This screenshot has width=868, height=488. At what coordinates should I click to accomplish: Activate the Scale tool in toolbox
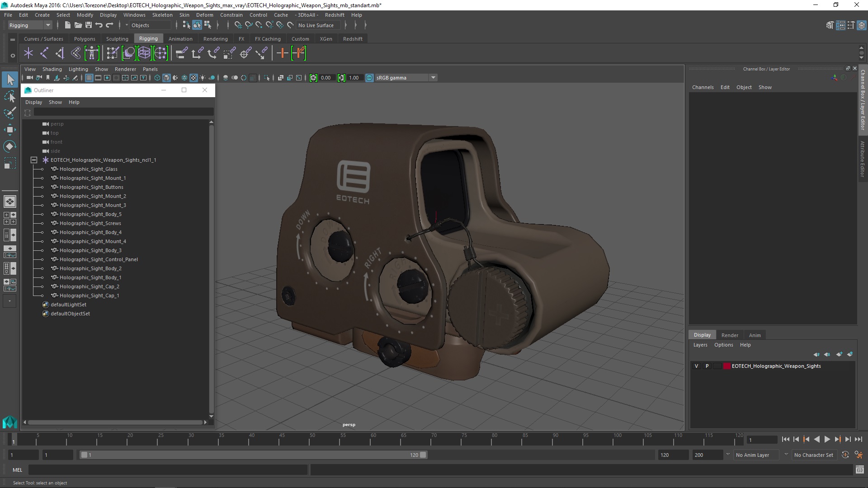coord(10,163)
